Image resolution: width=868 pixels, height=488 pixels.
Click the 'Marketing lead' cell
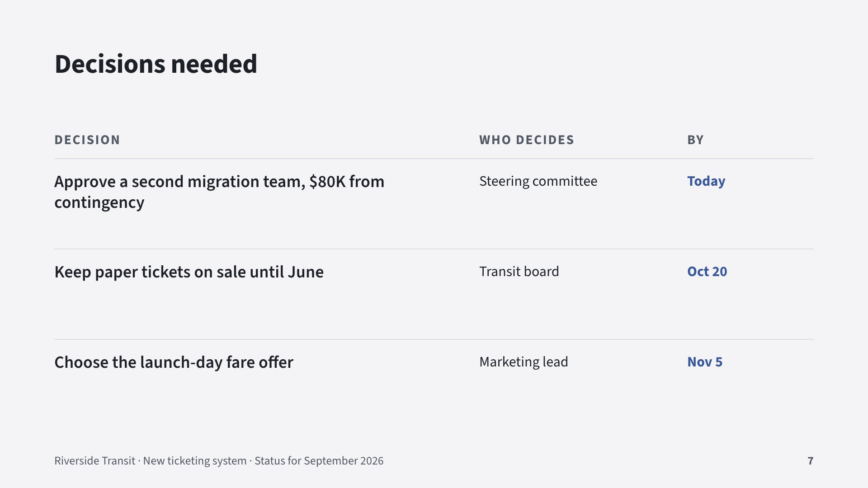(x=524, y=362)
